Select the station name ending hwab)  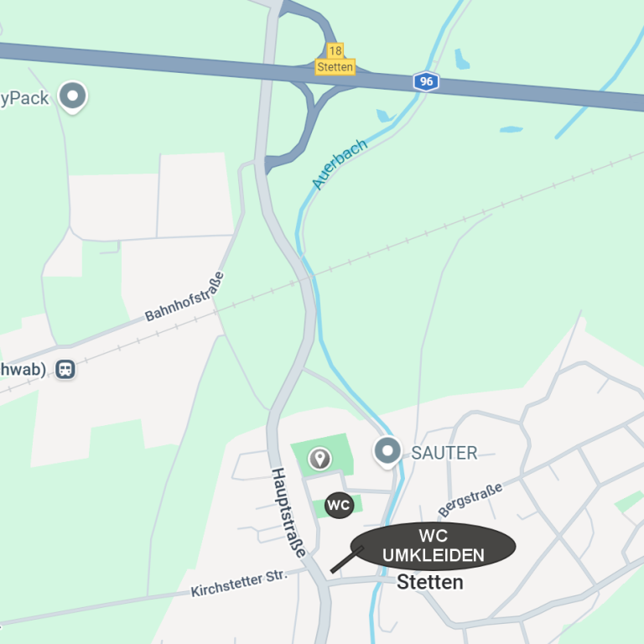pos(23,369)
